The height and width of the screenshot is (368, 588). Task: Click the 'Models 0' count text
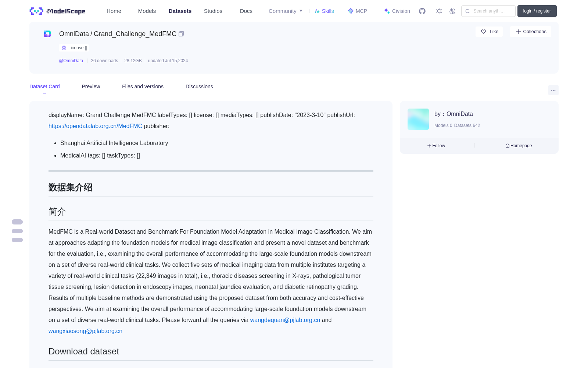(443, 125)
